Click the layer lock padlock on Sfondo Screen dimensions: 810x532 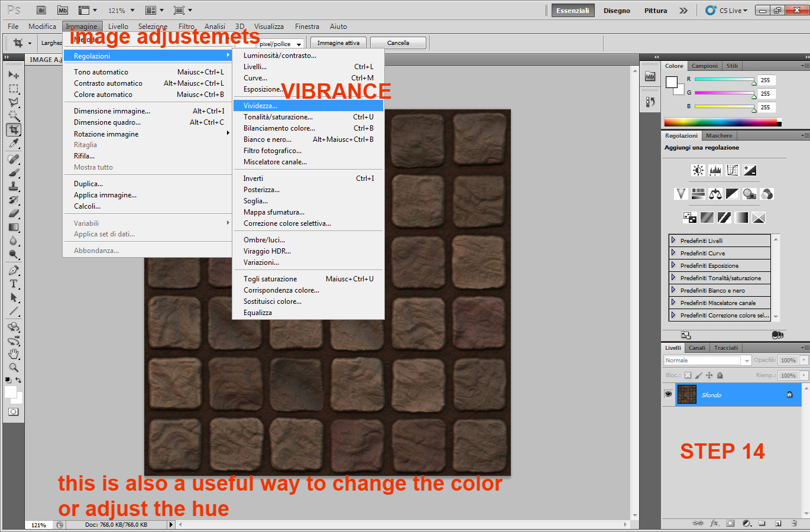(789, 395)
